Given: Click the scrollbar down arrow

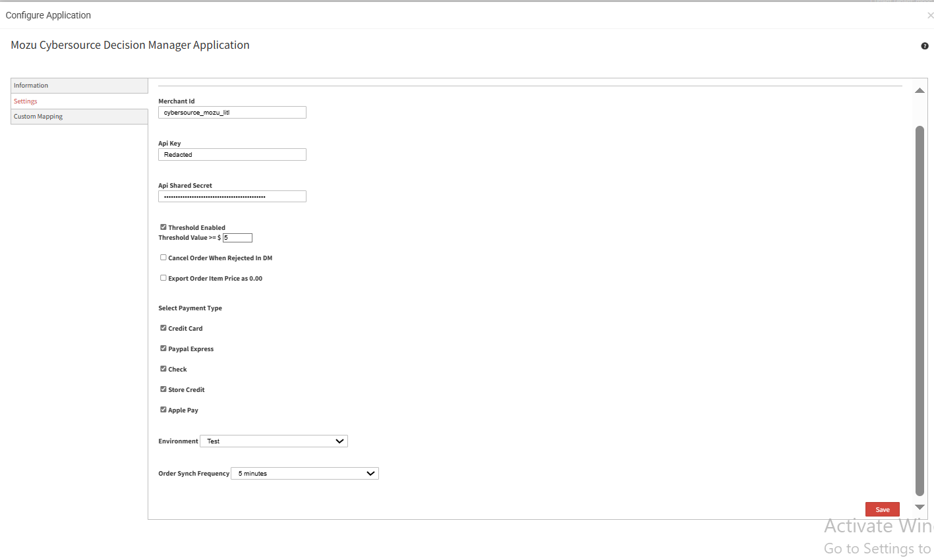Looking at the screenshot, I should point(919,507).
